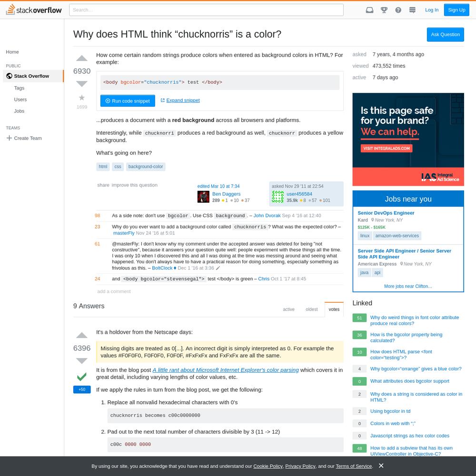This screenshot has height=476, width=476.
Task: Open the Terms of Service link in banner
Action: click(x=354, y=466)
